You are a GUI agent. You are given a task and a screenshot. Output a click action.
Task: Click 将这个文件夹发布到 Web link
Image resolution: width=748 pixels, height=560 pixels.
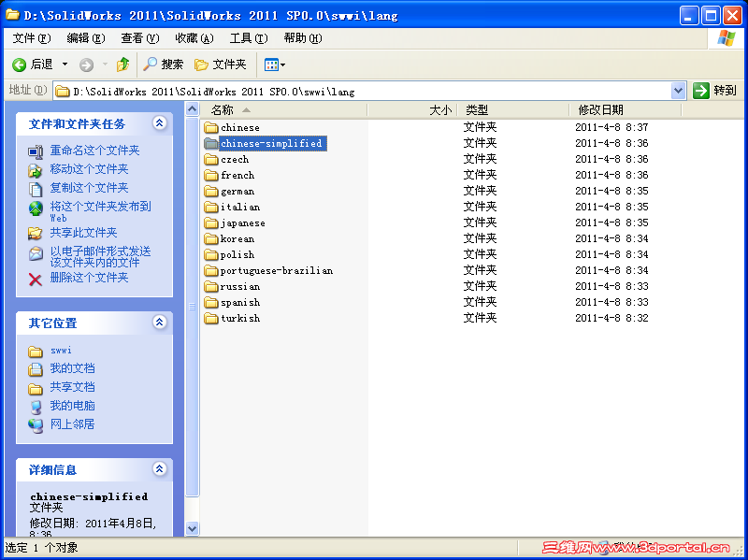pyautogui.click(x=100, y=211)
